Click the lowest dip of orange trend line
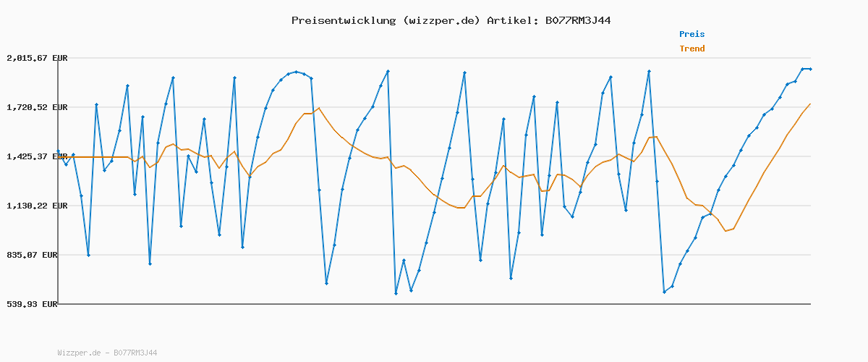 coord(726,231)
